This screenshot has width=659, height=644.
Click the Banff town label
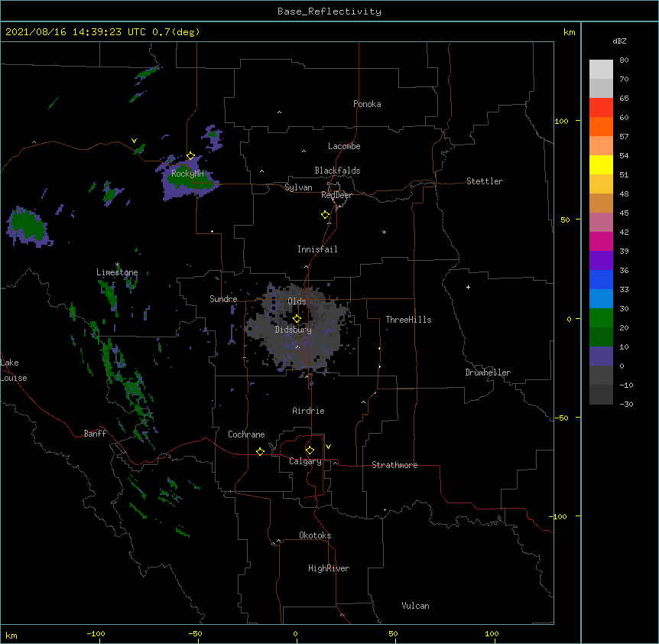point(95,434)
